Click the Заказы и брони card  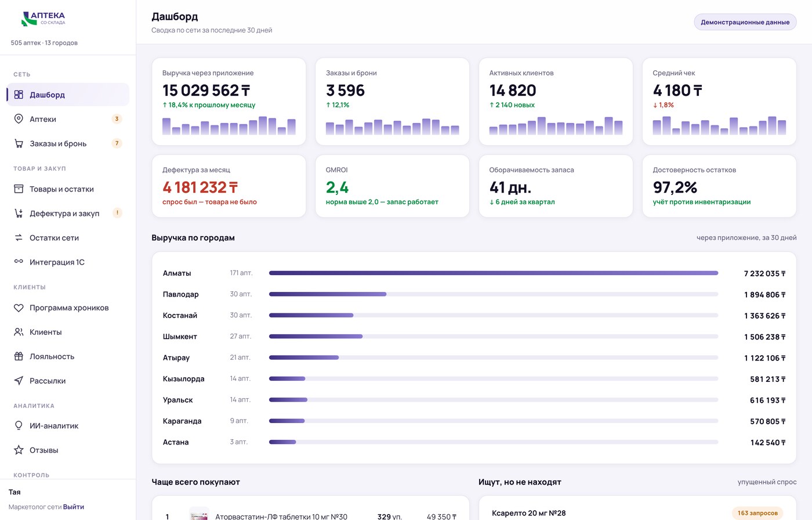(392, 102)
